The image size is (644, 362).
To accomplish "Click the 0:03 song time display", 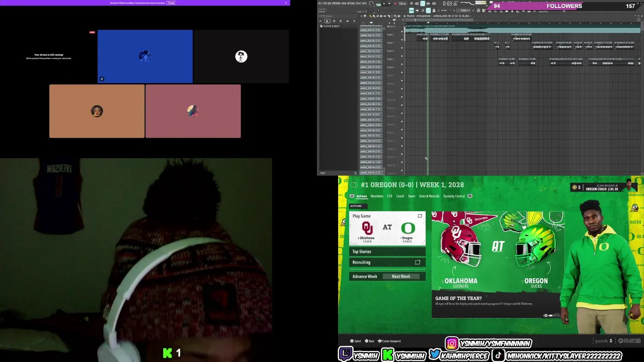I will click(x=451, y=4).
